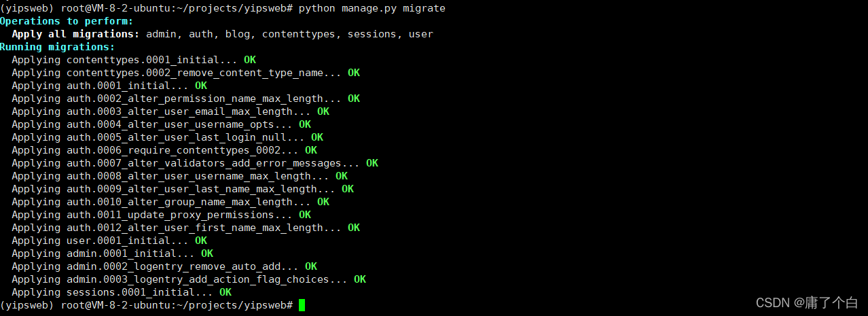
Task: Click the auth.0007_alter_validators_add_error_messages line
Action: tap(195, 163)
